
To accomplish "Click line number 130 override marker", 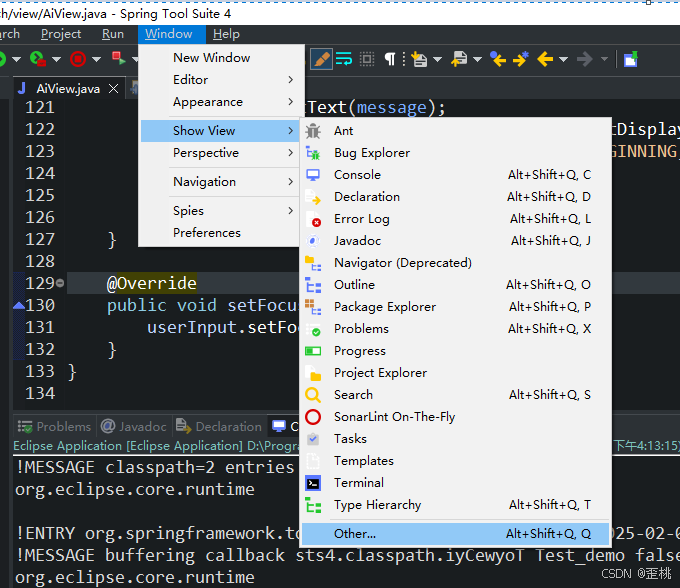I will pyautogui.click(x=19, y=306).
